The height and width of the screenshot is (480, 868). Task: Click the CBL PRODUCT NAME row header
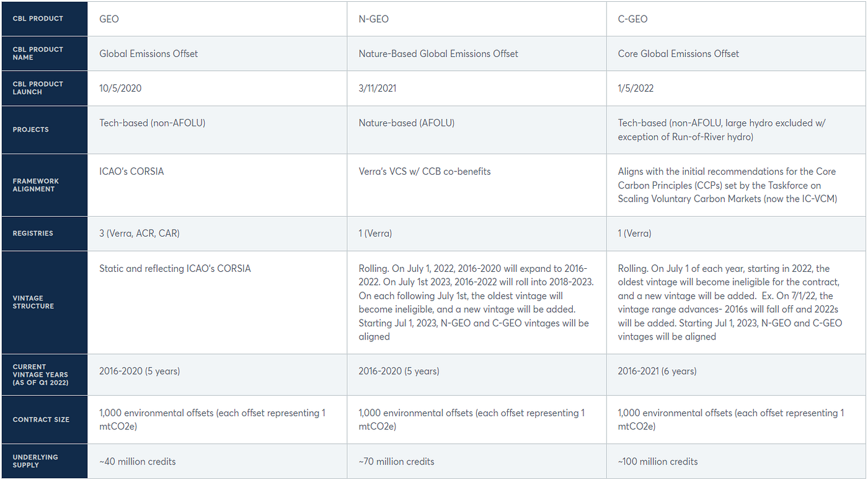click(44, 53)
